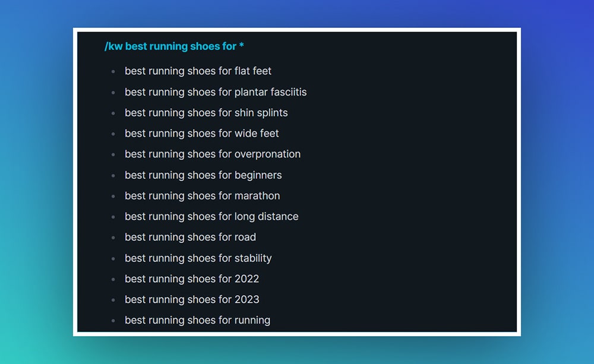
Task: Click the "/kw best running shoes for *" heading
Action: [x=174, y=46]
